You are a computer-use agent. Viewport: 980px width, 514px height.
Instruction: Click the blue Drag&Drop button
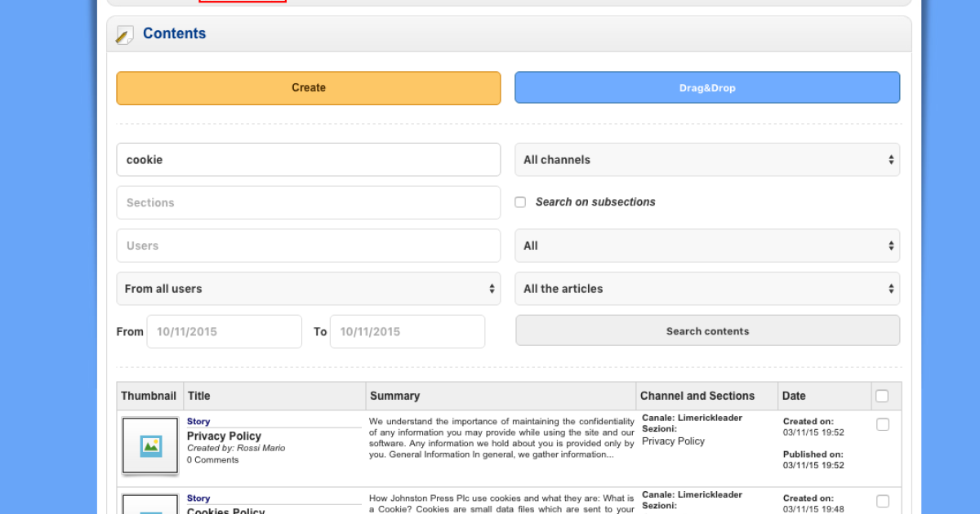707,87
